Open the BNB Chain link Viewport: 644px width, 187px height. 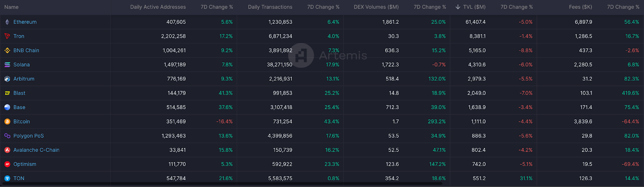(x=26, y=50)
